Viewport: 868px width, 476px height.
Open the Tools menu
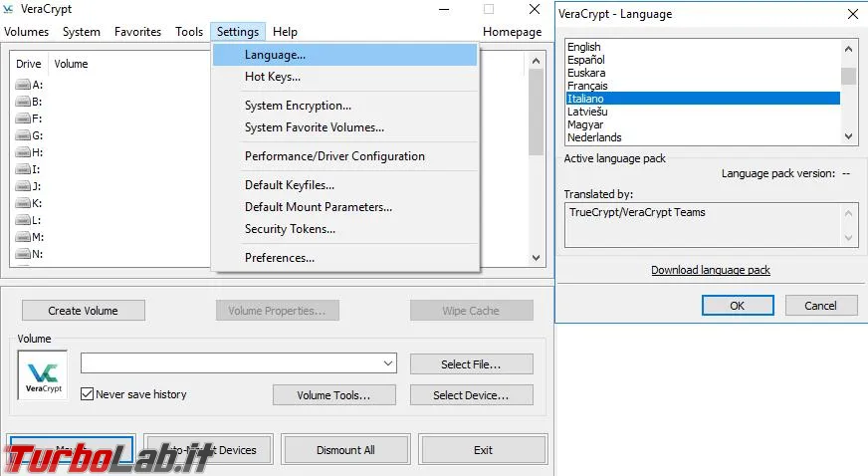189,32
